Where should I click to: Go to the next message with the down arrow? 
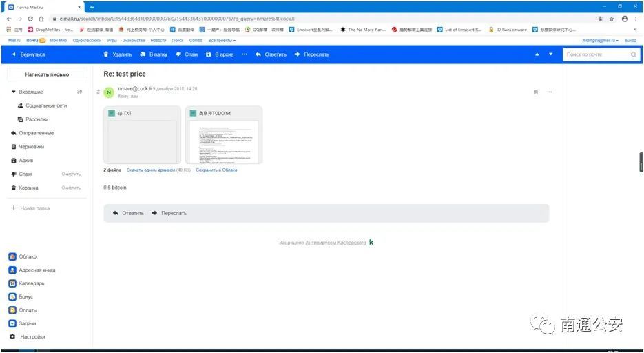pos(550,54)
